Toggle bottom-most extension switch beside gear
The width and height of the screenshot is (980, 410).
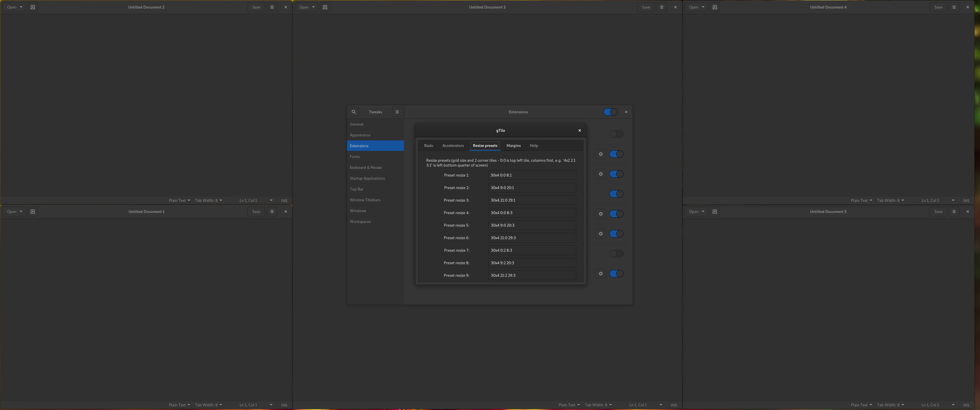(616, 273)
